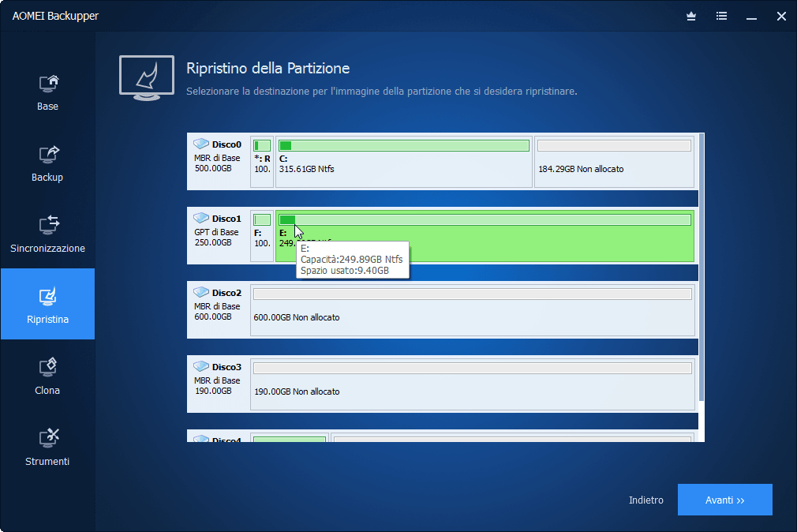Open Strumenti tools in the sidebar
Viewport: 797px width, 532px height.
click(48, 447)
